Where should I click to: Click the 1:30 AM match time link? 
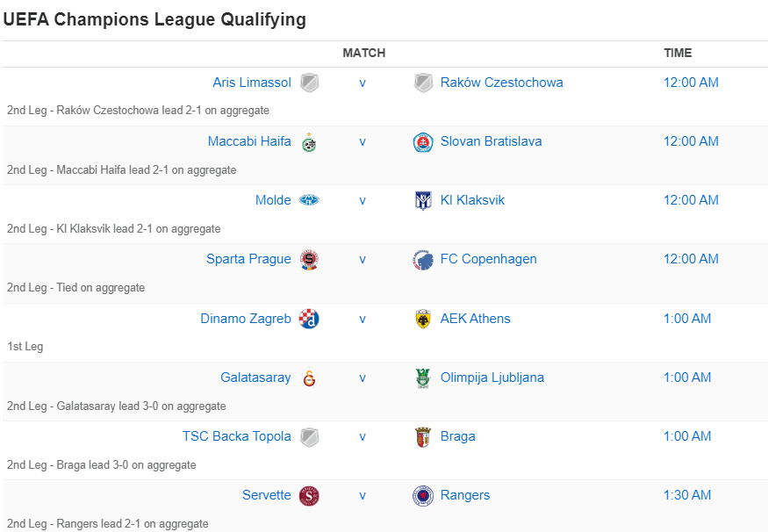(687, 494)
